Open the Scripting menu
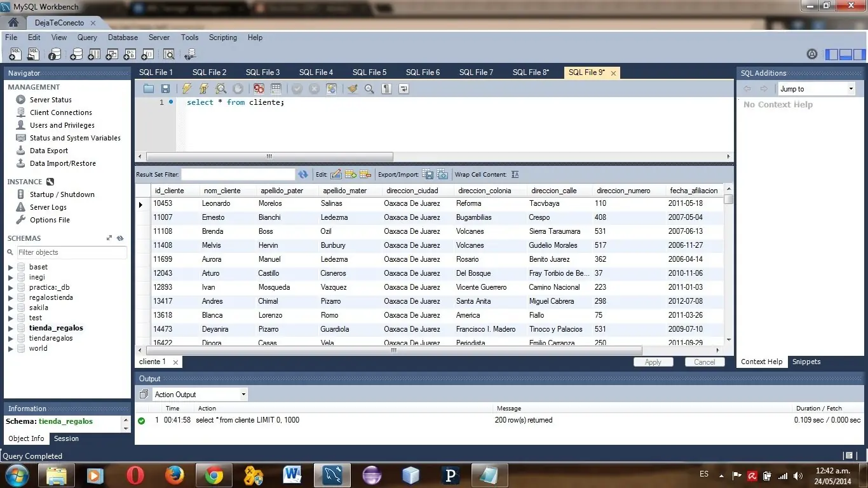Viewport: 868px width, 488px height. 222,37
